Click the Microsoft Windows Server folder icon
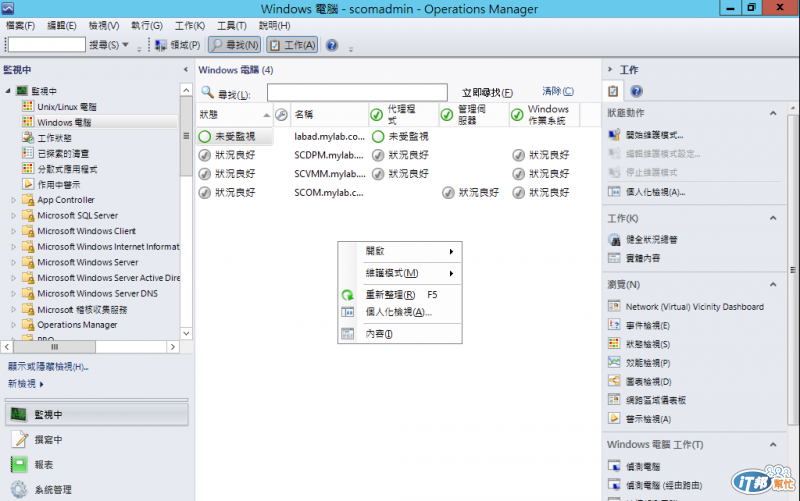 point(28,262)
